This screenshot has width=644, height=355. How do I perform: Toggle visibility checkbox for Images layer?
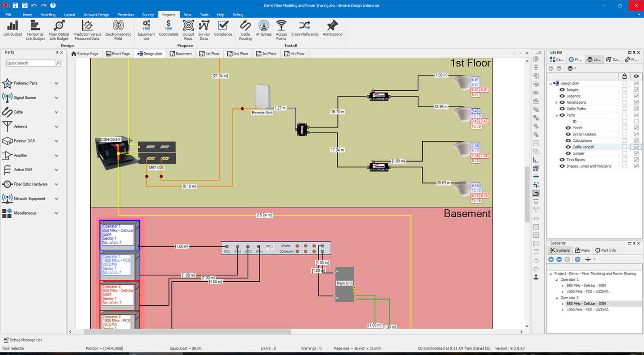(x=636, y=89)
